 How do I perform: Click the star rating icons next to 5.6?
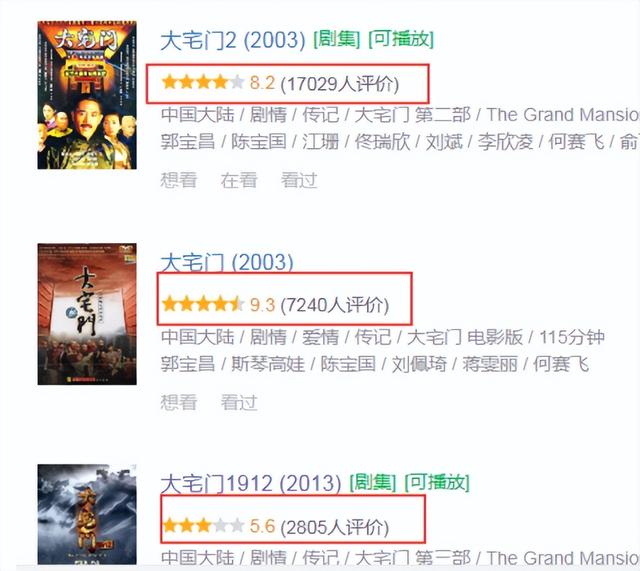(203, 526)
